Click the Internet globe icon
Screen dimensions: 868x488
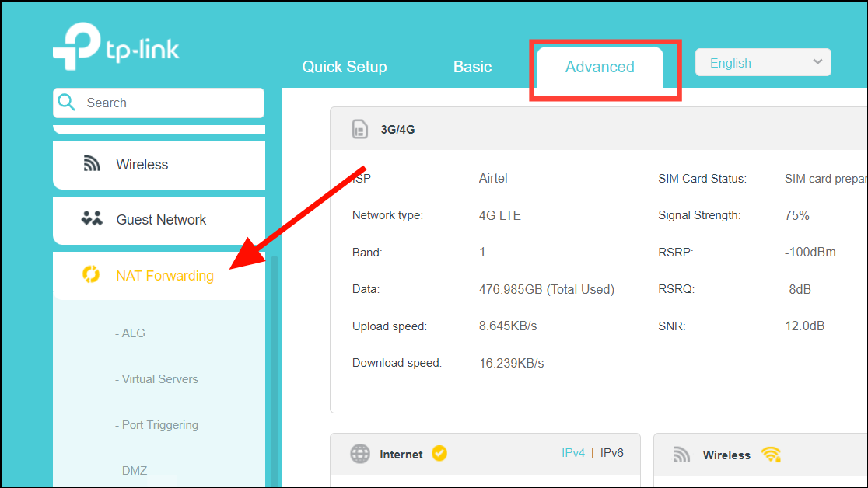click(x=360, y=454)
